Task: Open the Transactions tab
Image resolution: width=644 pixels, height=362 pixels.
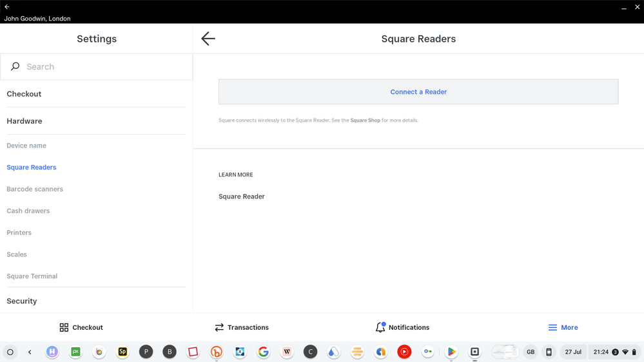Action: [242, 327]
